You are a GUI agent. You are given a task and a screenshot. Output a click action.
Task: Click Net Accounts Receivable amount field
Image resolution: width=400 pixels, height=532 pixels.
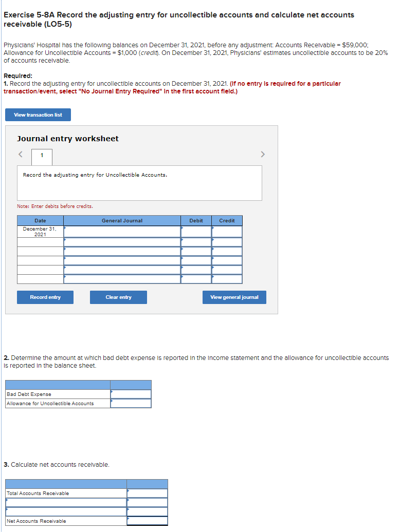148,521
